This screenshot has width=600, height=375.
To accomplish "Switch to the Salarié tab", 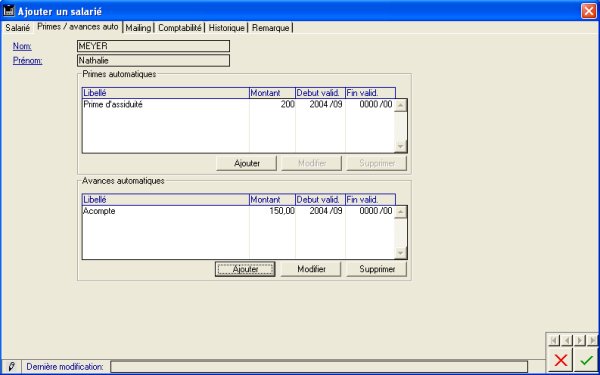I will [x=18, y=28].
